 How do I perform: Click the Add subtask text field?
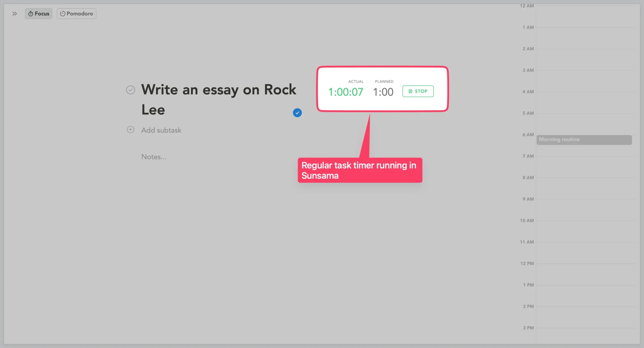161,130
